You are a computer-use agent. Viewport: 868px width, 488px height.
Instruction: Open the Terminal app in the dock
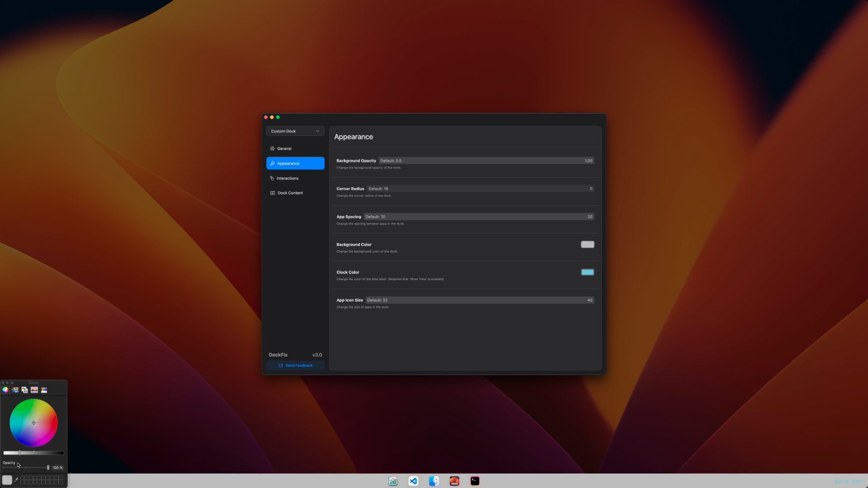(475, 481)
